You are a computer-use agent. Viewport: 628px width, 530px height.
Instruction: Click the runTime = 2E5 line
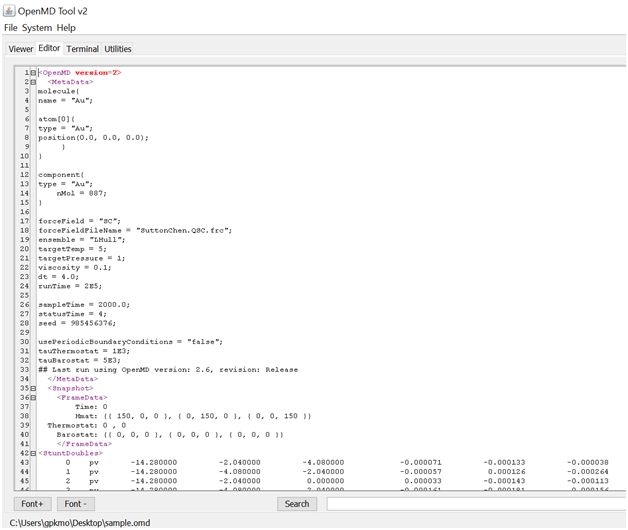(70, 286)
